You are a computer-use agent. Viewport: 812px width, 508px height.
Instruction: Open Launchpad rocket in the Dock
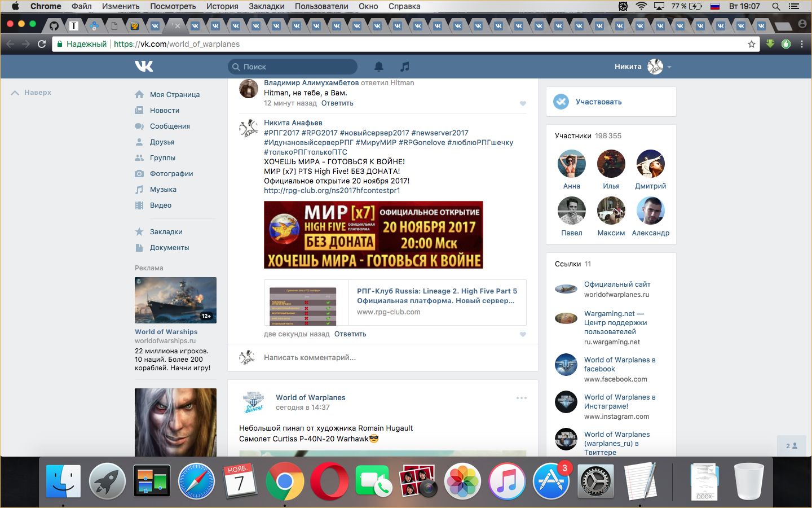pos(107,481)
